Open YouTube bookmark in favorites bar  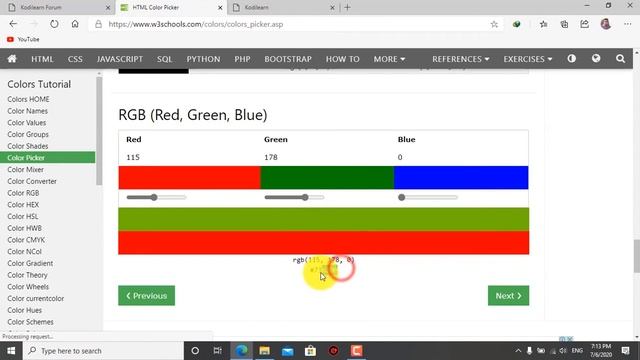tap(23, 39)
